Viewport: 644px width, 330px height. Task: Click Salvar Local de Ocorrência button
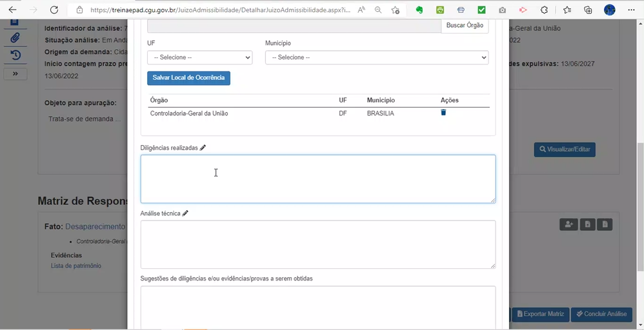[188, 78]
